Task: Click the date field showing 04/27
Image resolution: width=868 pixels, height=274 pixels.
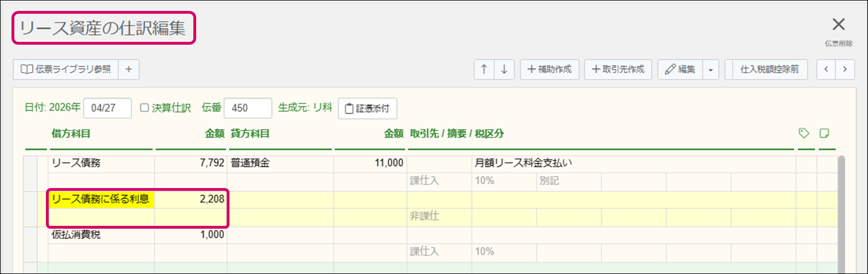Action: pyautogui.click(x=107, y=108)
